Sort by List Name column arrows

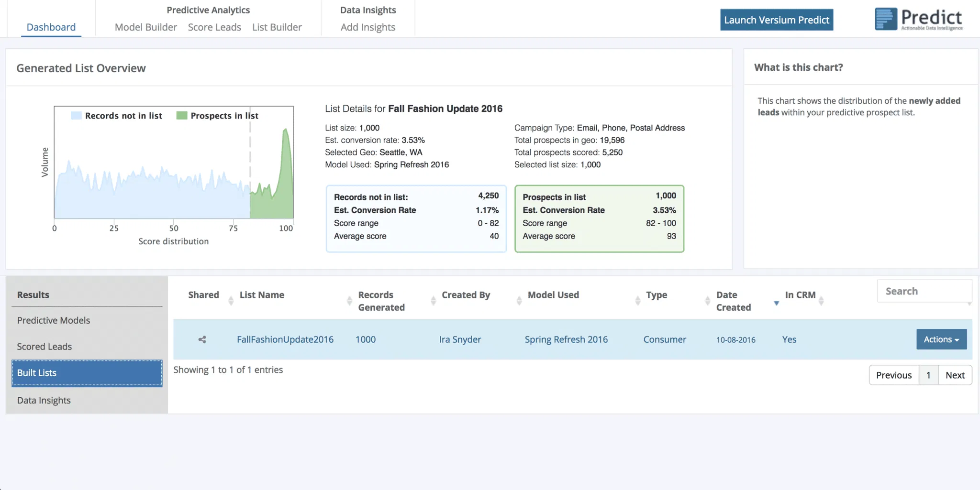coord(349,301)
